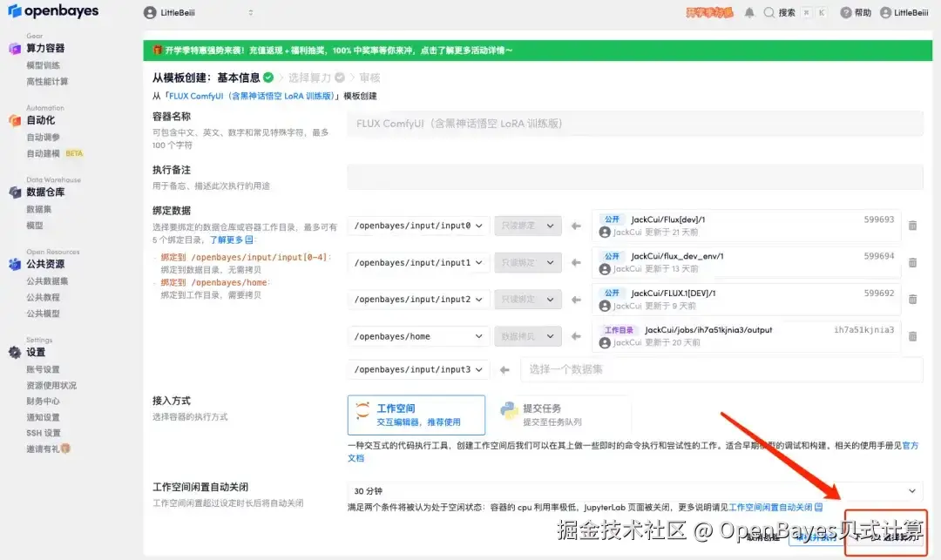Open 数据拷贝 dropdown in /openbayes/home row
The image size is (941, 560).
click(x=528, y=336)
